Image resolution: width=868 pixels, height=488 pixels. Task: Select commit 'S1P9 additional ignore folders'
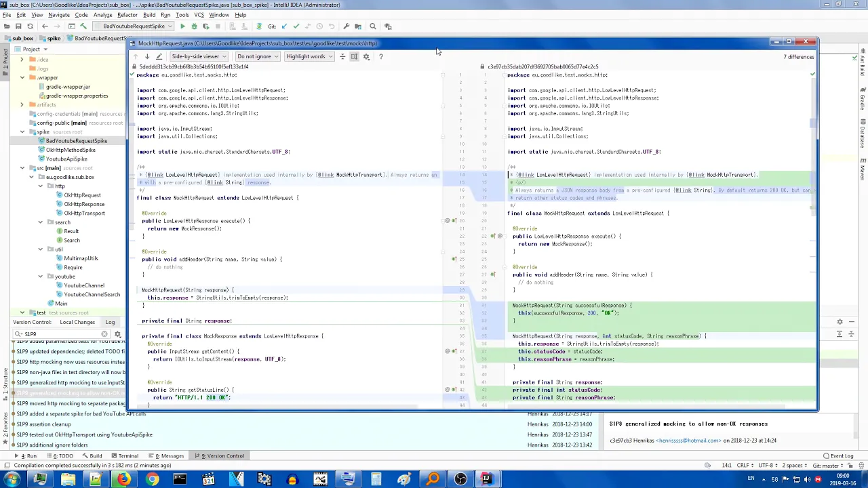point(52,445)
